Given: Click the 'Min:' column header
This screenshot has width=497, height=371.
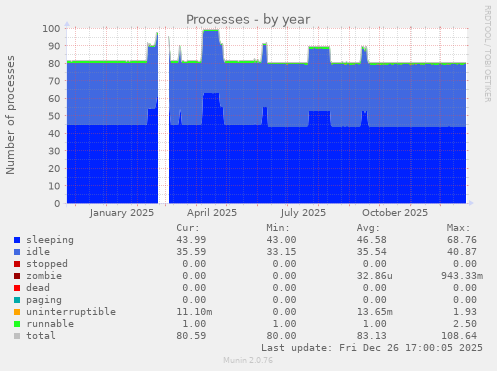Looking at the screenshot, I should [278, 228].
